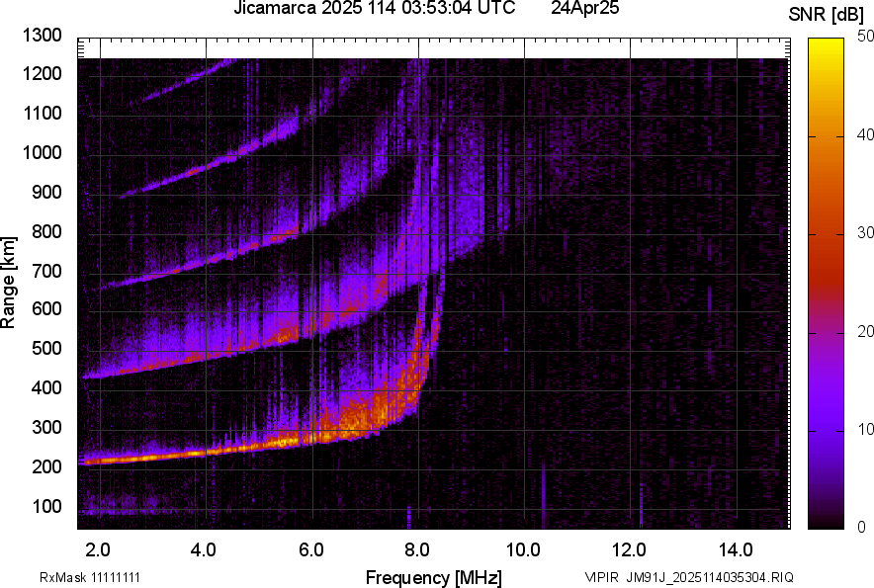Click the range tick label '900'
874x588 pixels.
tap(46, 193)
